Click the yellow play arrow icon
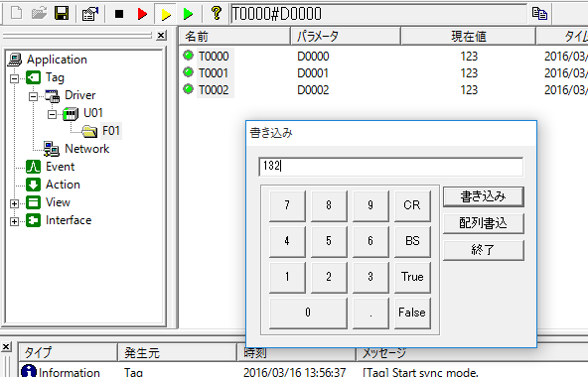This screenshot has width=588, height=377. pyautogui.click(x=166, y=14)
